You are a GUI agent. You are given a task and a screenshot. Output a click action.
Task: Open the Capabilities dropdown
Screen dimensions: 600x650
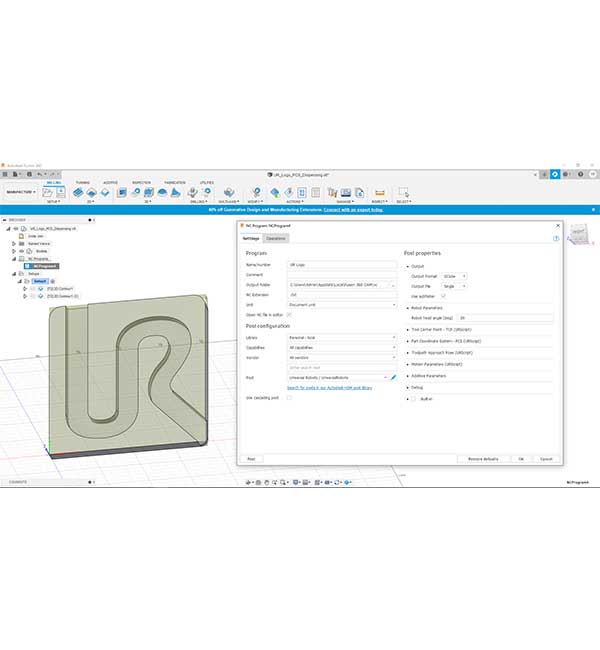pyautogui.click(x=342, y=348)
